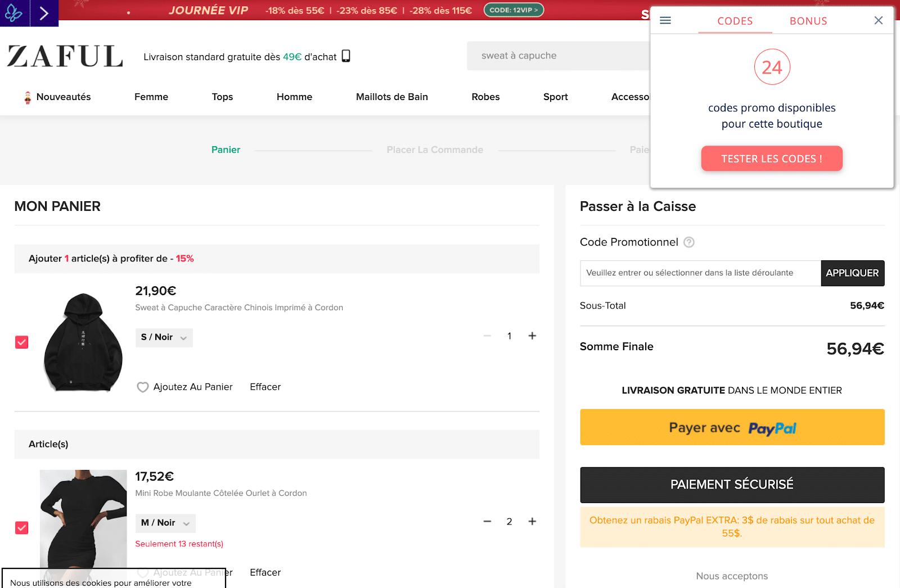Open the Maillots de Bain menu

click(392, 97)
